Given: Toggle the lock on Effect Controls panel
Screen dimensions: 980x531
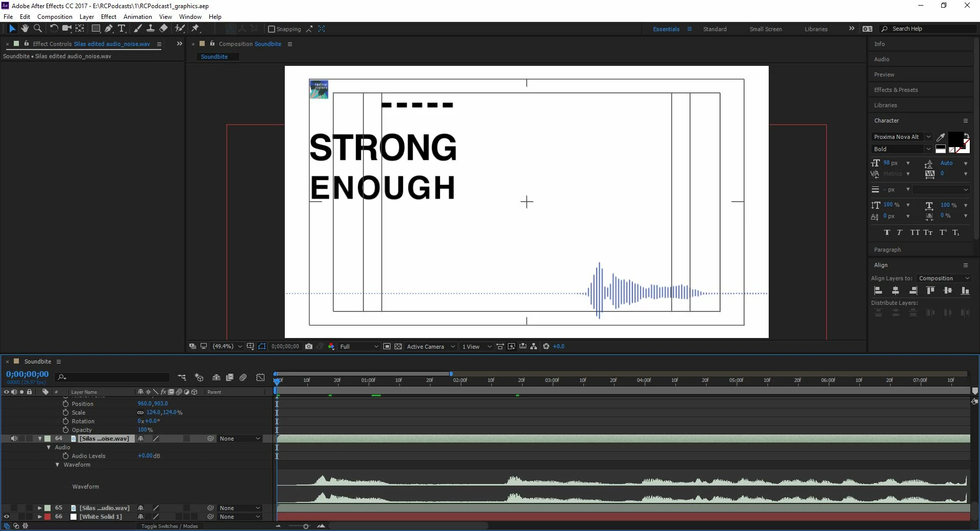Looking at the screenshot, I should 27,44.
